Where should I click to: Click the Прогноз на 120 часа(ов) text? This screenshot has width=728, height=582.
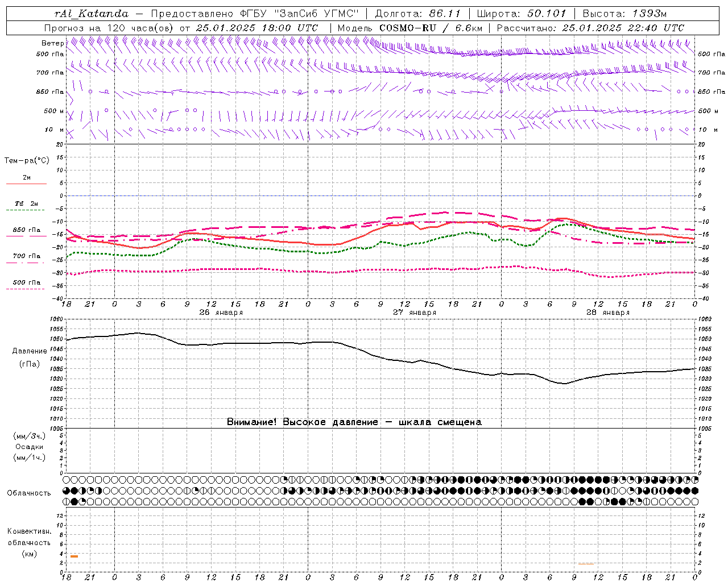click(109, 28)
